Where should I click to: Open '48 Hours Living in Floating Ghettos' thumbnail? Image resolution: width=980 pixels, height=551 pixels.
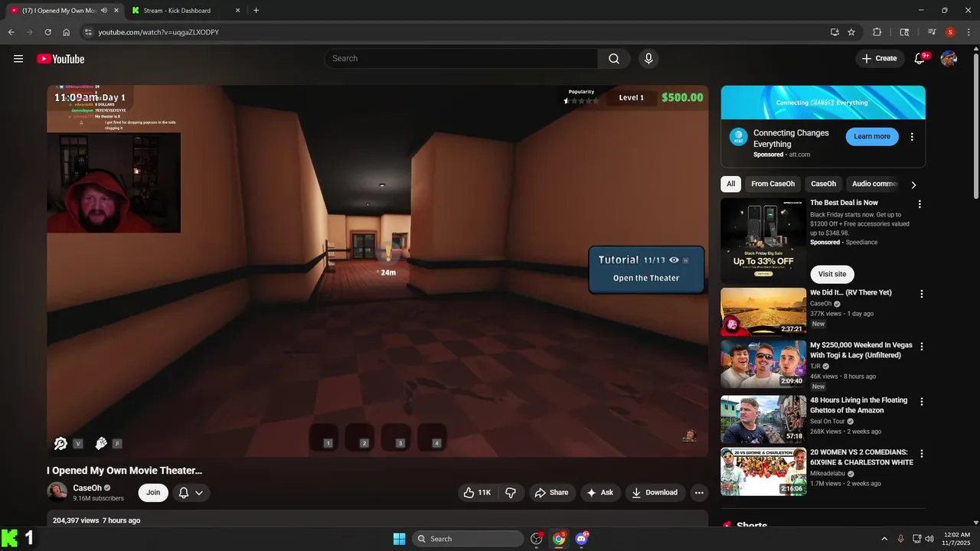pos(763,419)
